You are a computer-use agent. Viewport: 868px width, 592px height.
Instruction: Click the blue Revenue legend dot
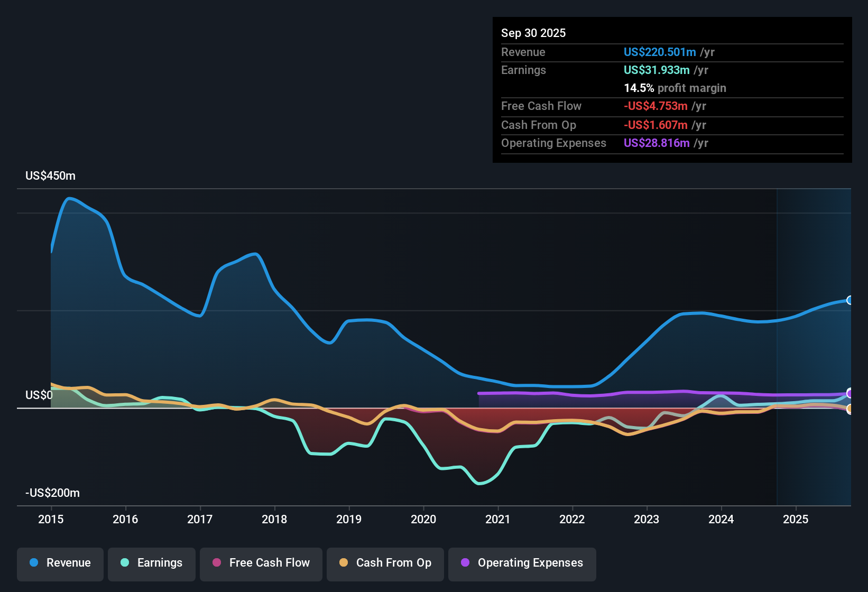(33, 563)
